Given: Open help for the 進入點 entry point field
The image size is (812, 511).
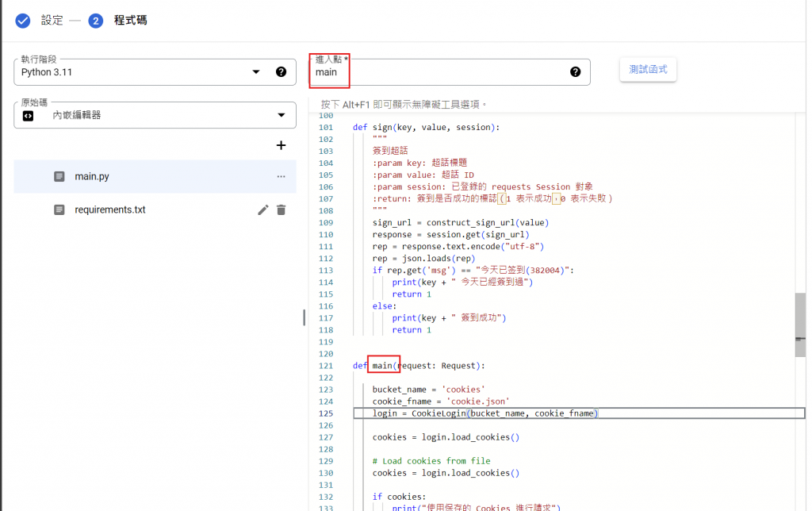Looking at the screenshot, I should click(x=576, y=72).
